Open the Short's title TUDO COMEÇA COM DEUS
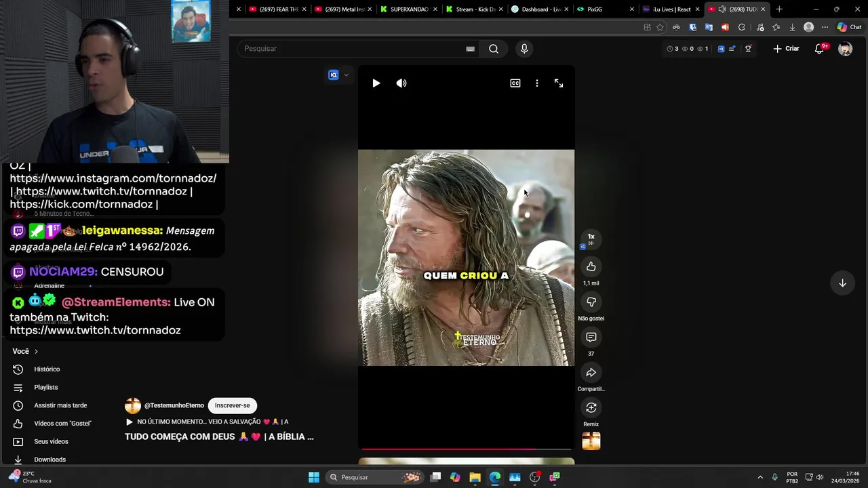Screen dimensions: 868x488 click(219, 437)
